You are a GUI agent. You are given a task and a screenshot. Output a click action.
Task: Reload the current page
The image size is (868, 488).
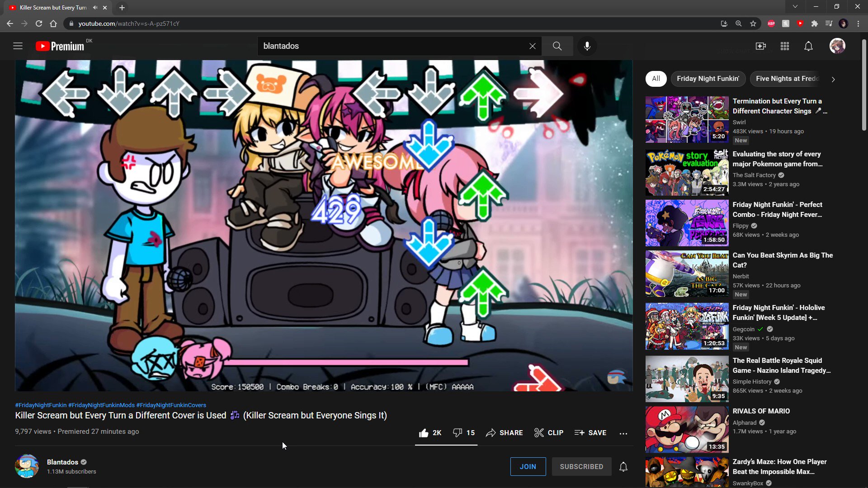click(x=39, y=23)
